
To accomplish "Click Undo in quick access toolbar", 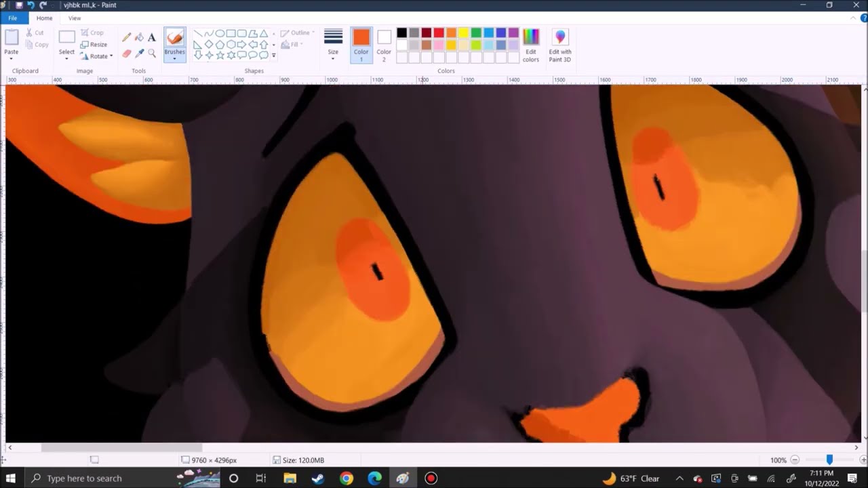I will pyautogui.click(x=31, y=5).
